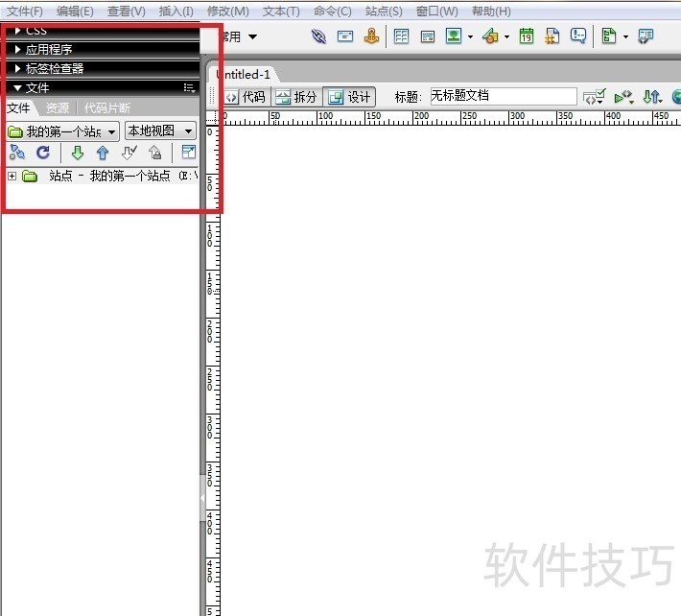
Task: Switch to 代码 view
Action: (247, 97)
